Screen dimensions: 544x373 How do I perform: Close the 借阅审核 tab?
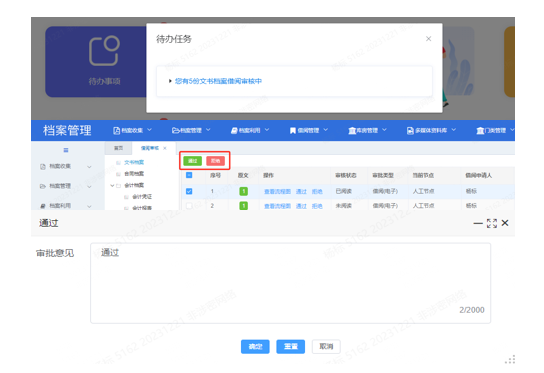pos(165,148)
